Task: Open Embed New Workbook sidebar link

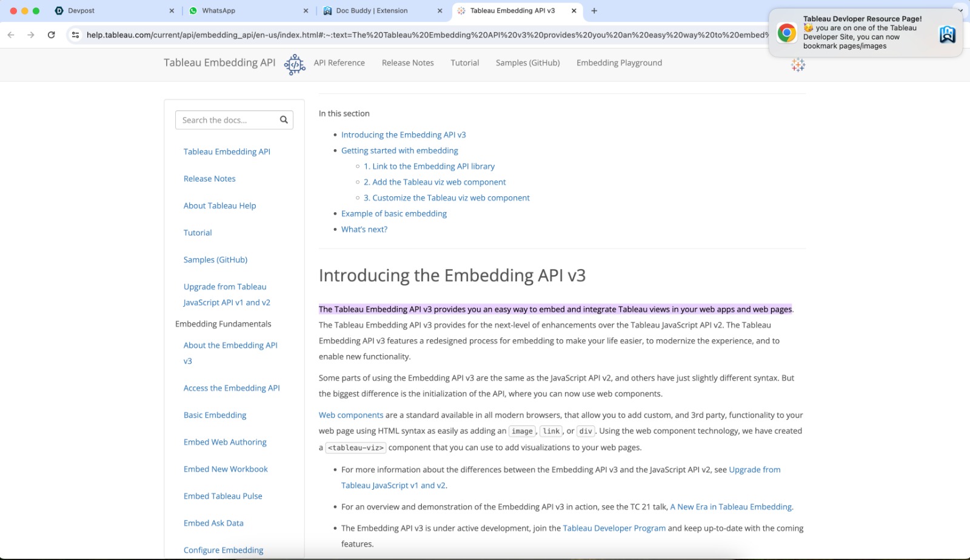Action: click(x=226, y=469)
